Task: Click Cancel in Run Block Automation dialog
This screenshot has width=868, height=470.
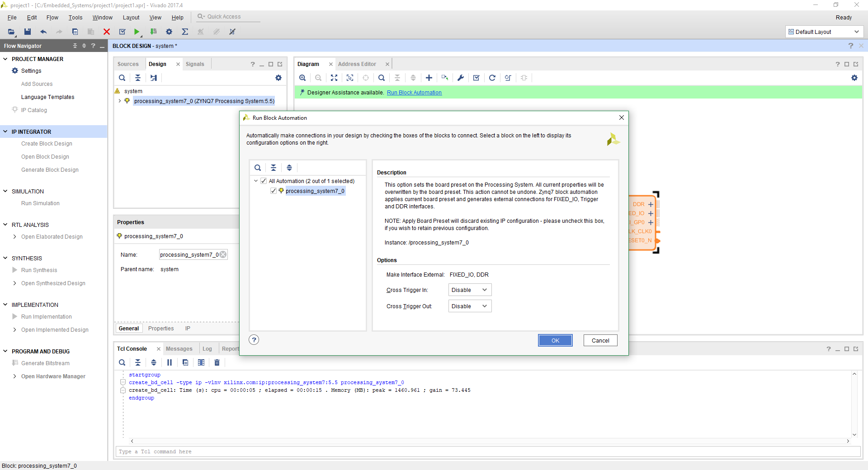Action: (x=600, y=340)
